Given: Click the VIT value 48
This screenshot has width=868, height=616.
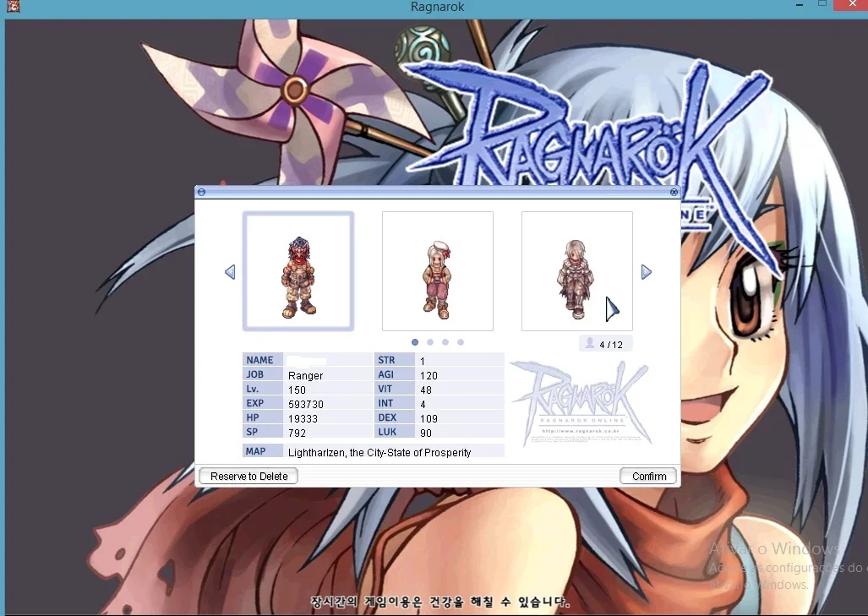Looking at the screenshot, I should (426, 390).
